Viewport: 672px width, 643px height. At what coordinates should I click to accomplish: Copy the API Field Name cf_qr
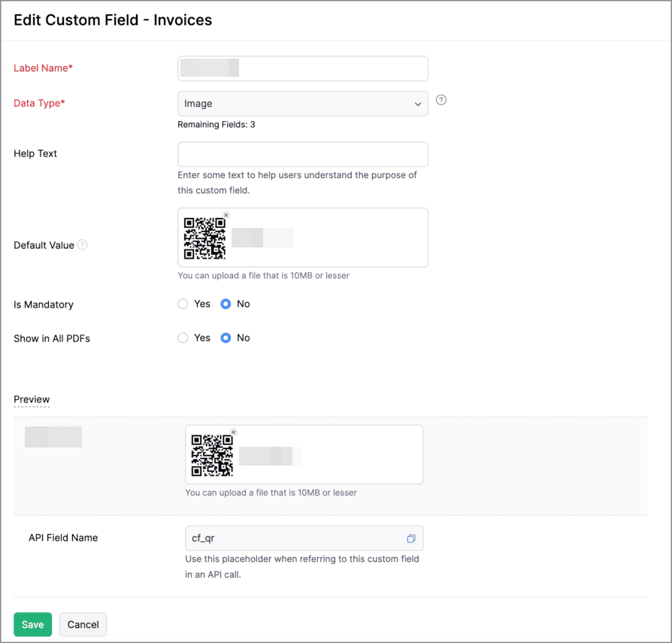click(411, 538)
